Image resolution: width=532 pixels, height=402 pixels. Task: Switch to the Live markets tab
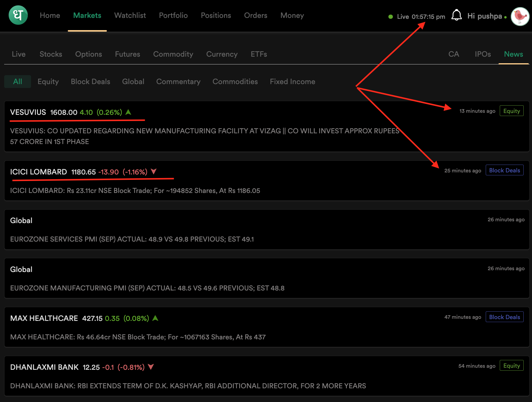point(19,54)
